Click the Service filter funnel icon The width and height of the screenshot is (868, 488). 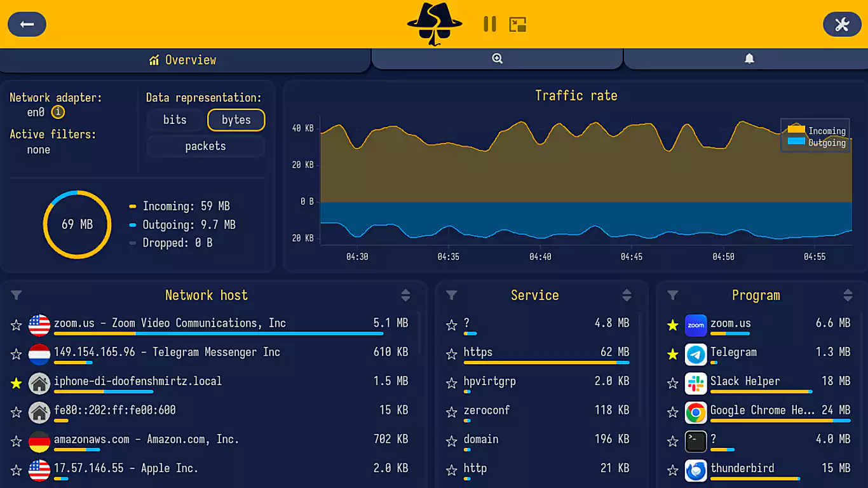pos(451,295)
